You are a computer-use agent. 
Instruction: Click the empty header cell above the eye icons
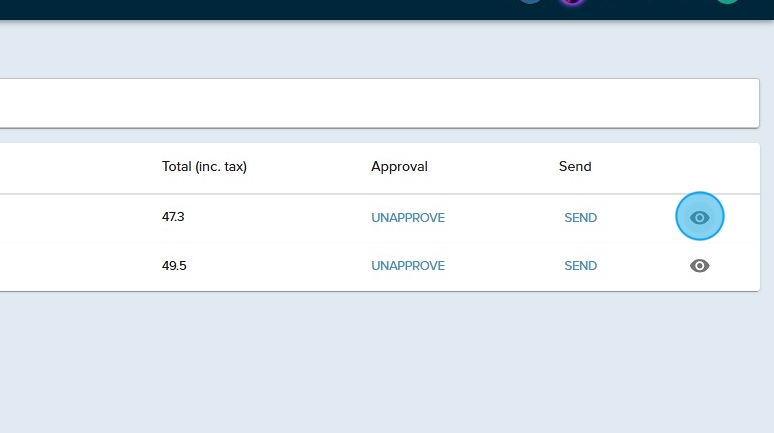[700, 167]
